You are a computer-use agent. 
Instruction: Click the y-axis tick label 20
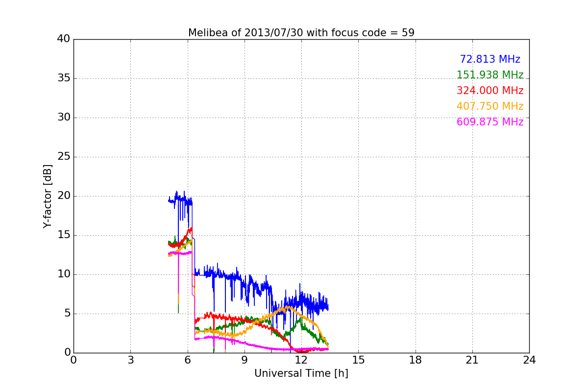(64, 196)
